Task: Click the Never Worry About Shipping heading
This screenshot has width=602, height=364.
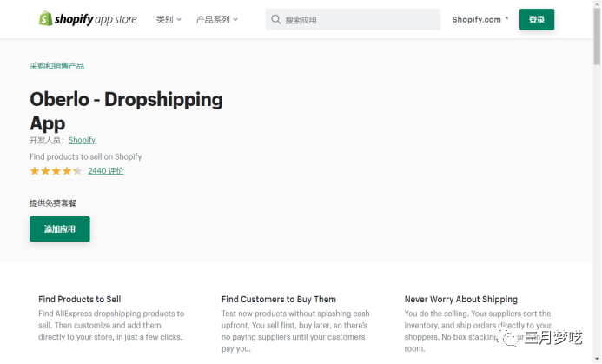Action: [460, 299]
